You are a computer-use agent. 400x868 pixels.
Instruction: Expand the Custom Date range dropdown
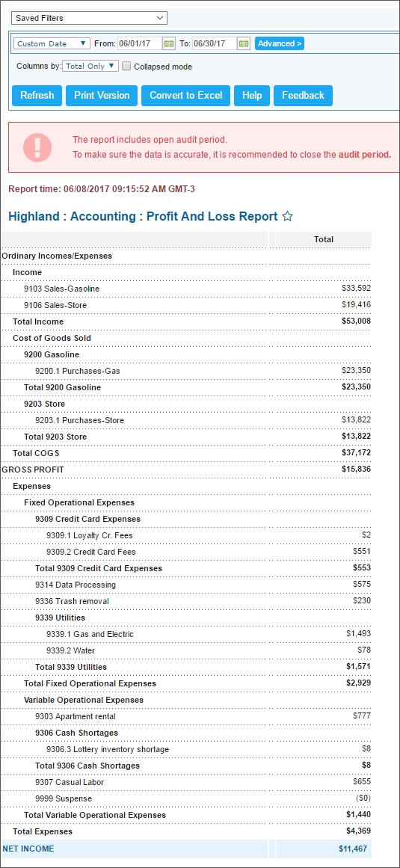(x=52, y=43)
